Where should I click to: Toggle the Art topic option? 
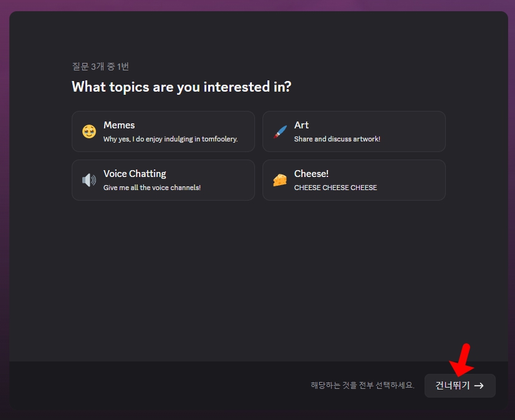click(354, 131)
